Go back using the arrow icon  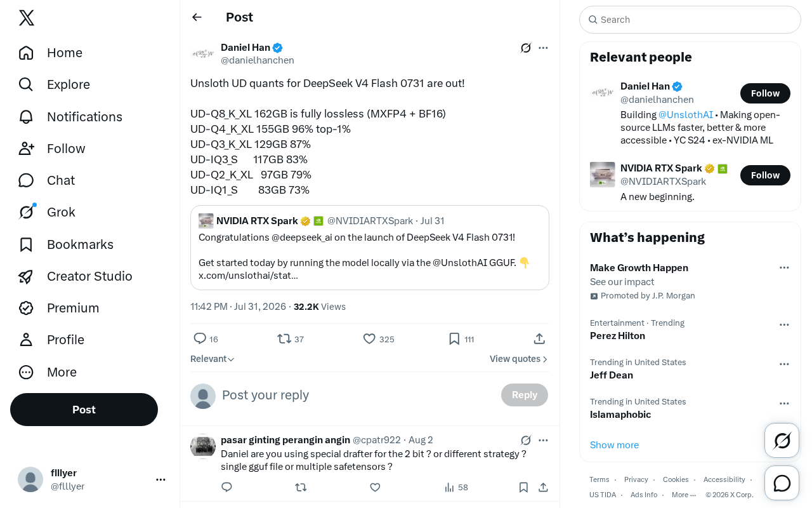point(197,17)
